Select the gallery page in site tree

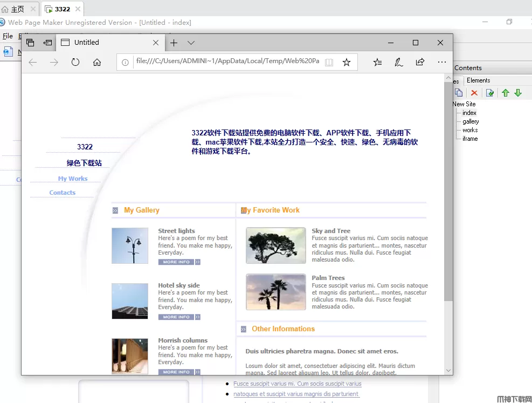point(471,121)
